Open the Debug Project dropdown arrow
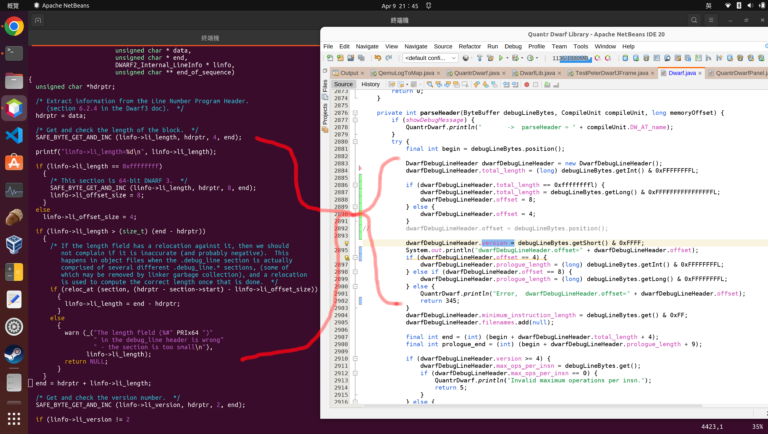Viewport: 768px width, 434px height. click(x=522, y=58)
